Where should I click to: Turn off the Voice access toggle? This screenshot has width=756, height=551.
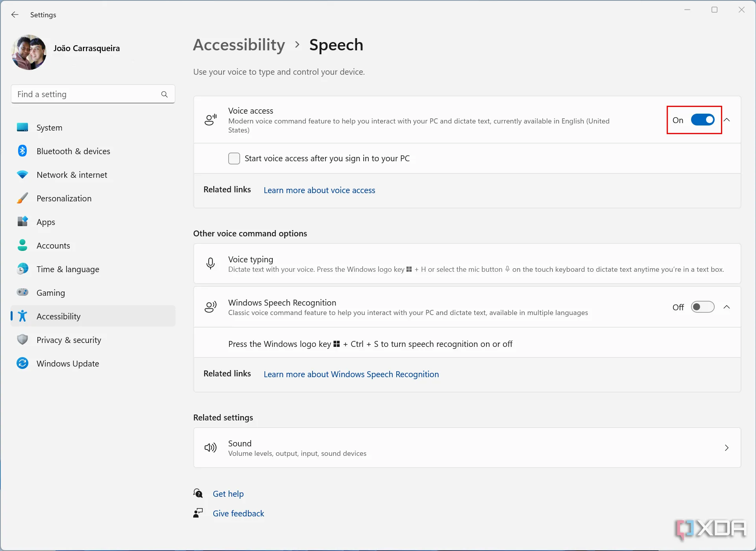pos(702,120)
